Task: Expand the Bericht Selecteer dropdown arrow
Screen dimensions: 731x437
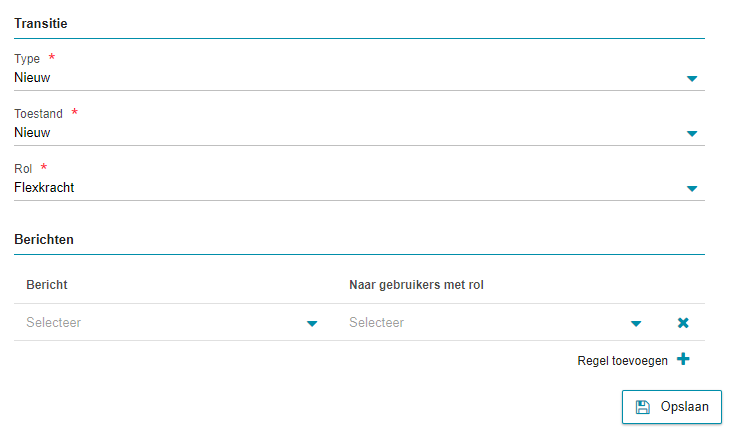Action: [312, 324]
